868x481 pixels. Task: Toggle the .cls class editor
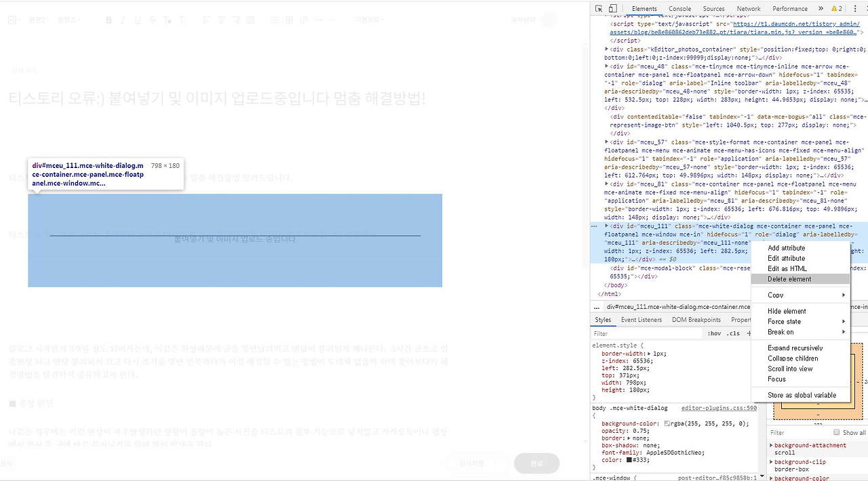tap(733, 333)
